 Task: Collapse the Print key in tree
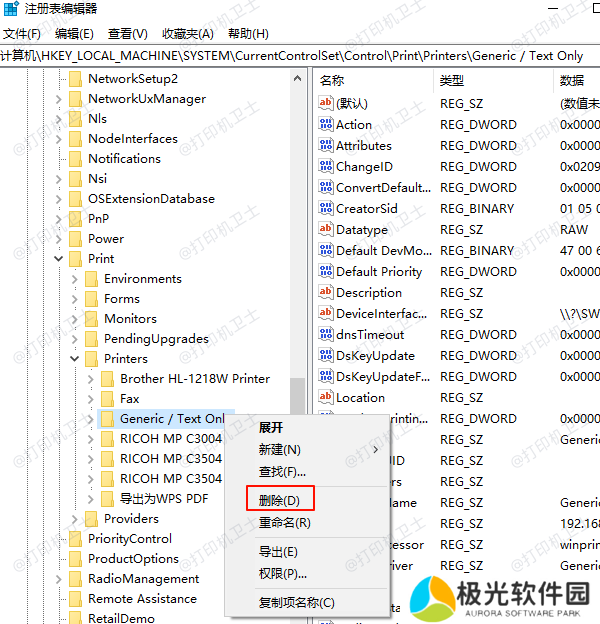pyautogui.click(x=59, y=259)
